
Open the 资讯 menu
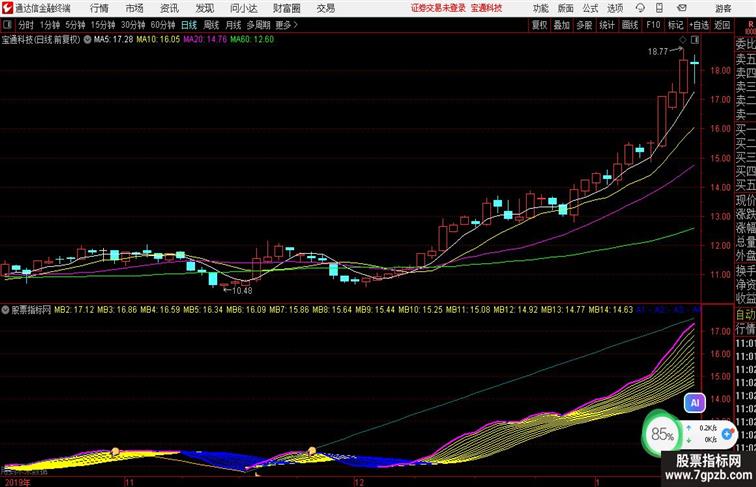(169, 8)
